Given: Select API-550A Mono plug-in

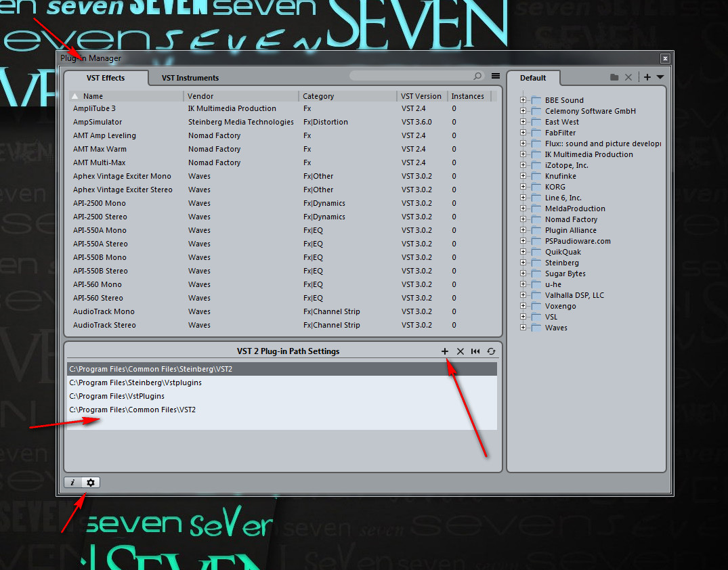Looking at the screenshot, I should point(283,230).
